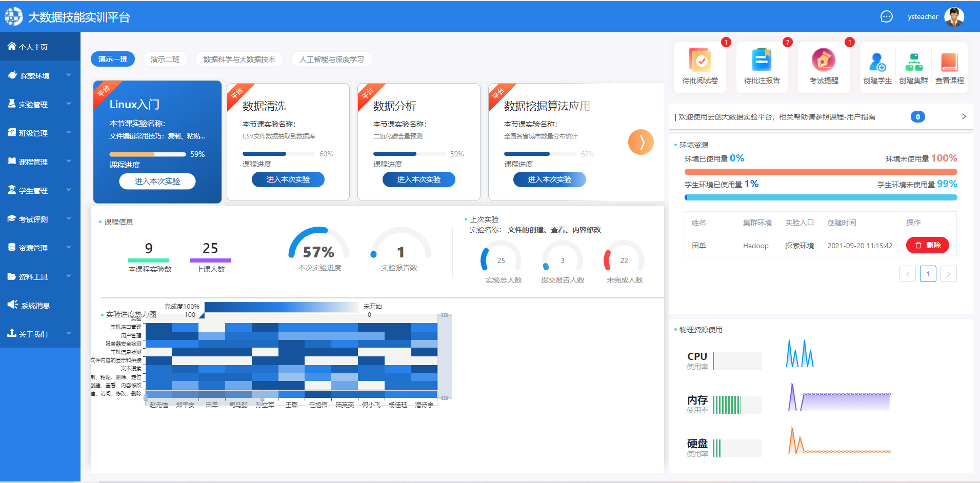Select the 人工智能与深度学习 tab
980x483 pixels.
click(x=332, y=59)
